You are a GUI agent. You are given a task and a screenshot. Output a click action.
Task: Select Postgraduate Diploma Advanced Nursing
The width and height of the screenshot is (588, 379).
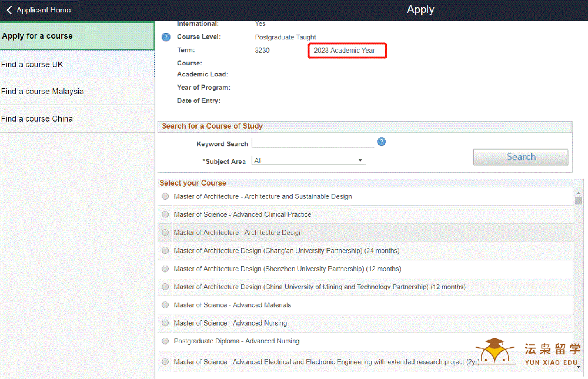[x=165, y=341]
